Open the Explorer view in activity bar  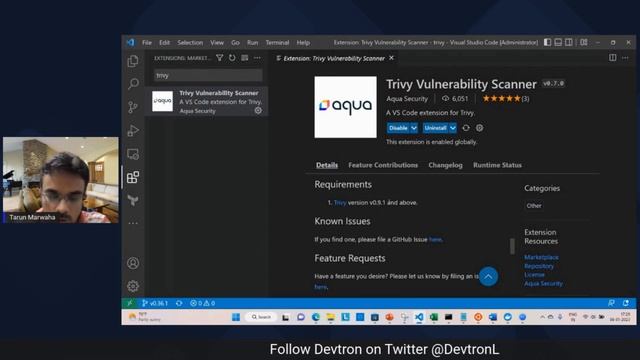[133, 61]
